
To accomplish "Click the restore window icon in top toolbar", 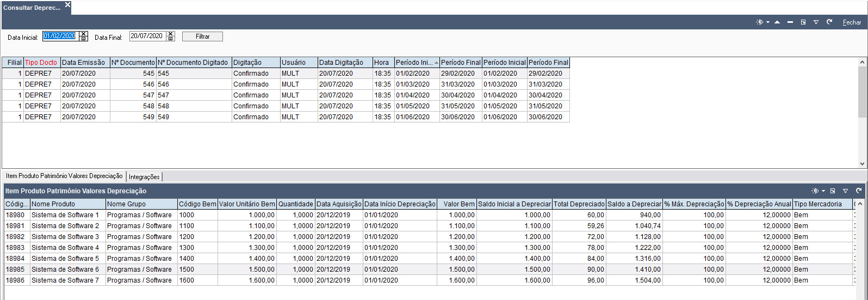I will [x=803, y=22].
